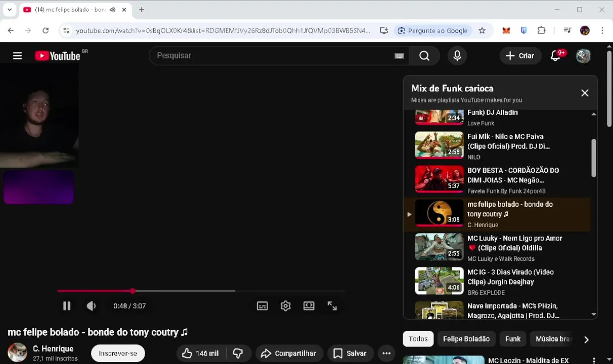Click playlist panel scroll up arrow
Viewport: 613px width, 364px height.
(x=594, y=114)
